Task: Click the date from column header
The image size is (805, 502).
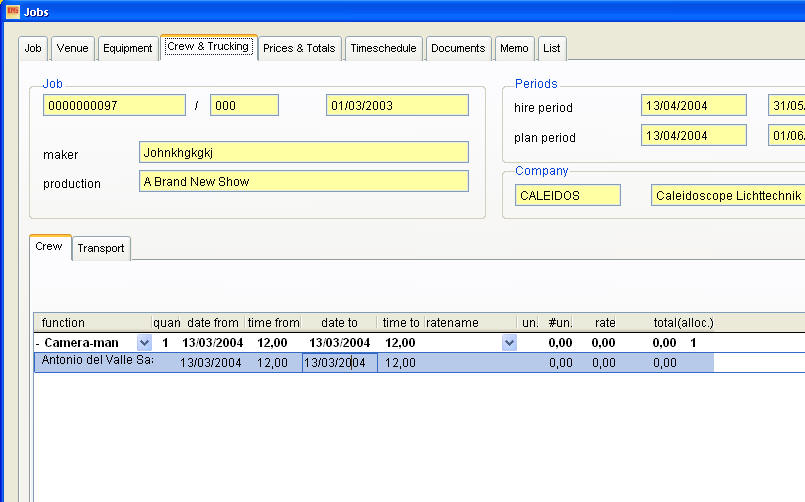Action: pyautogui.click(x=213, y=323)
